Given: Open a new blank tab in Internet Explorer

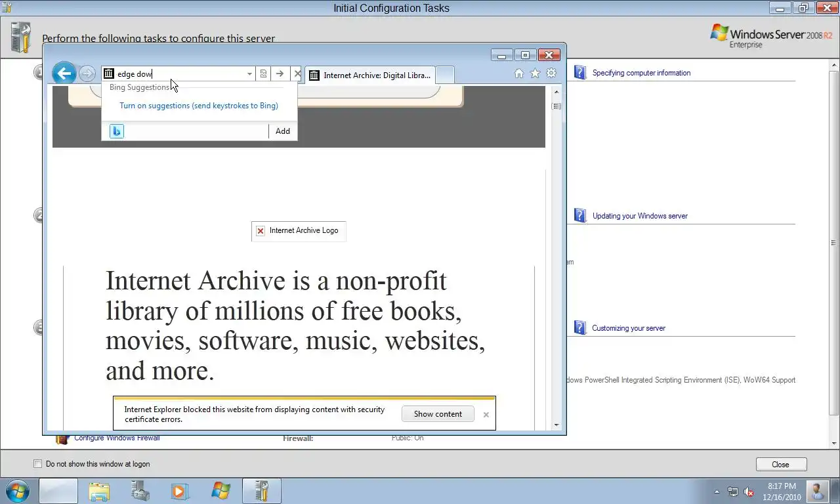Looking at the screenshot, I should pos(444,75).
